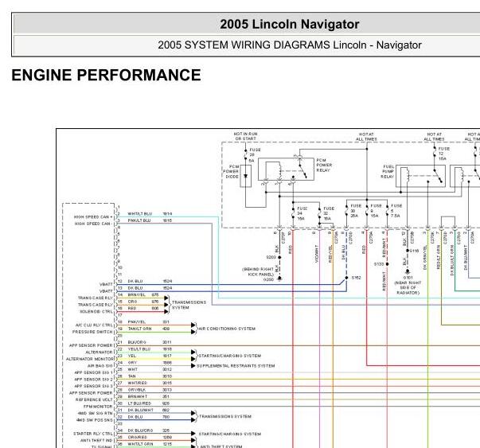
Task: Click the '4WD SW SIG RTN' label
Action: coord(96,413)
